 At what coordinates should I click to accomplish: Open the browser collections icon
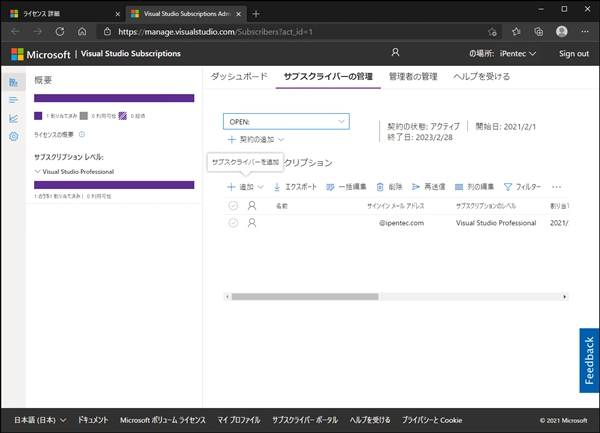[x=539, y=32]
